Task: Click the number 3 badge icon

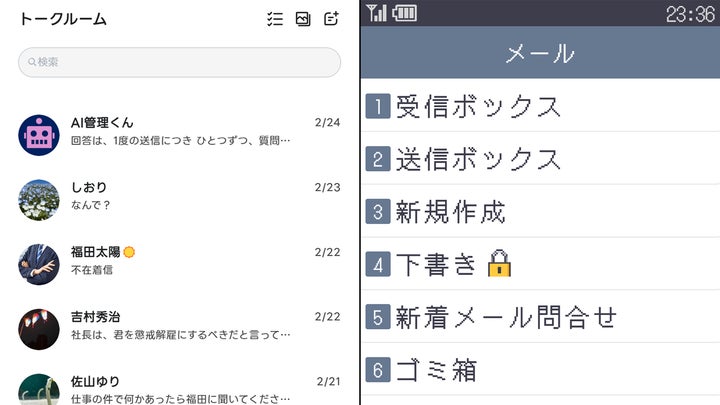Action: point(378,212)
